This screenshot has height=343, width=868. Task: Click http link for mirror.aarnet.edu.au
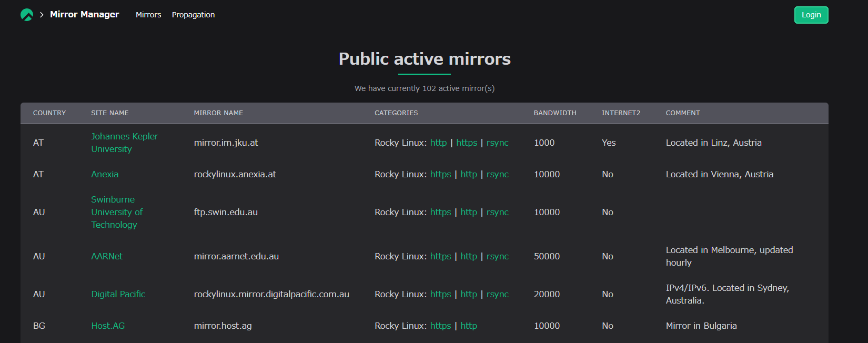[469, 256]
